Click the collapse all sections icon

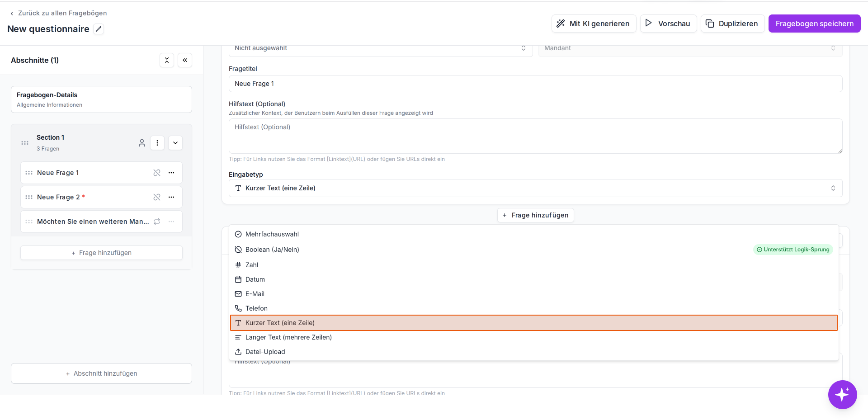[167, 60]
